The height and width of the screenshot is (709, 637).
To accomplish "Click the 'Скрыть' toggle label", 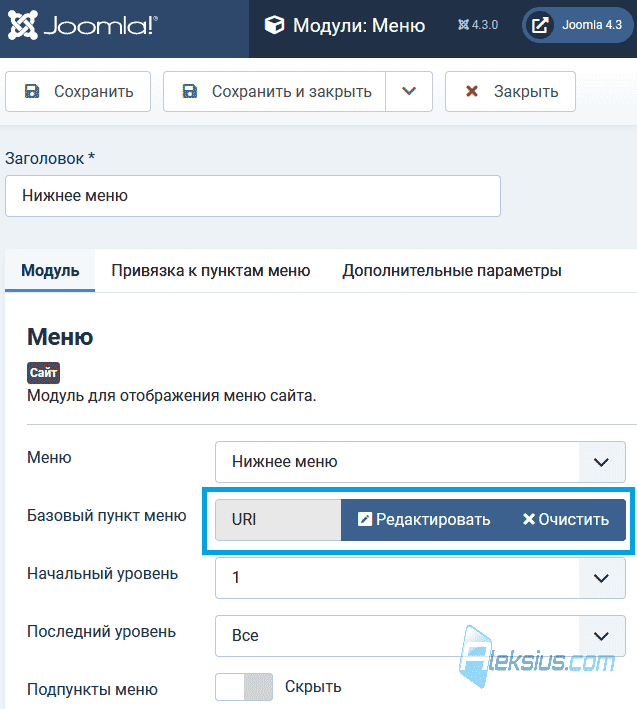I will coord(313,687).
